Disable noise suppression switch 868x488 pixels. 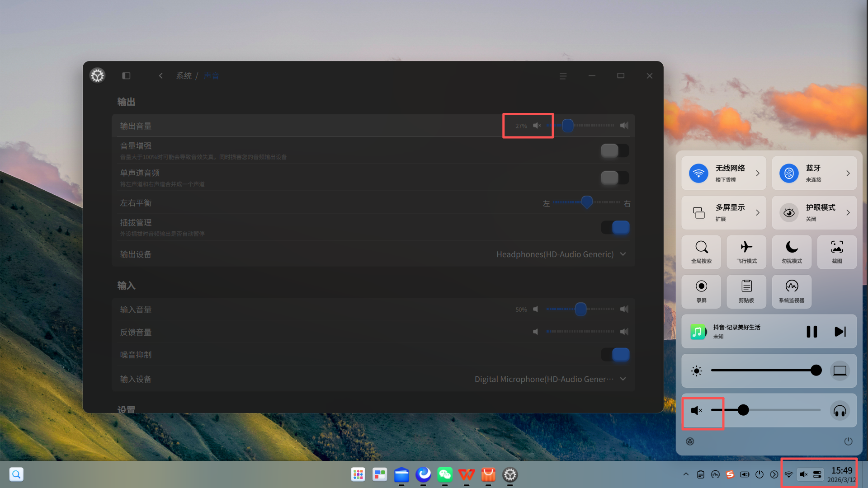[614, 355]
